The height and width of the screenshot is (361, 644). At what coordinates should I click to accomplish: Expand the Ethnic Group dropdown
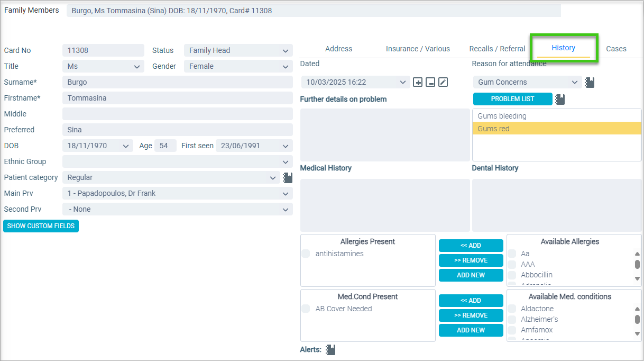(178, 161)
